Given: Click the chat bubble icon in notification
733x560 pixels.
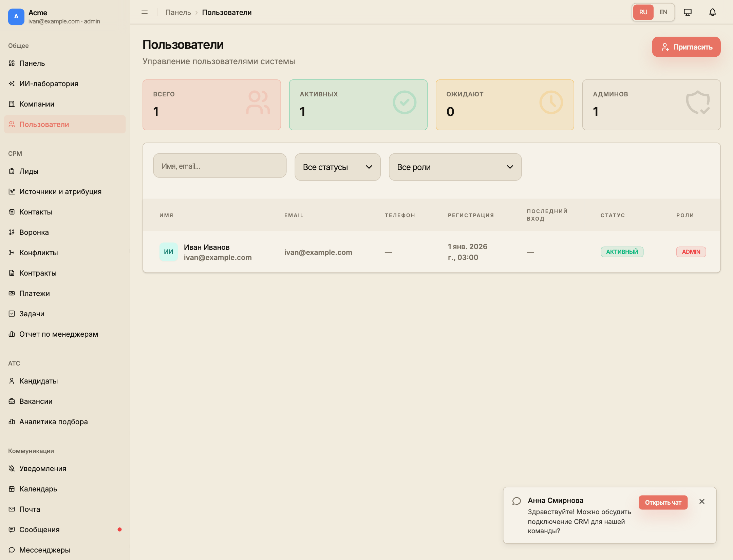Looking at the screenshot, I should tap(516, 501).
